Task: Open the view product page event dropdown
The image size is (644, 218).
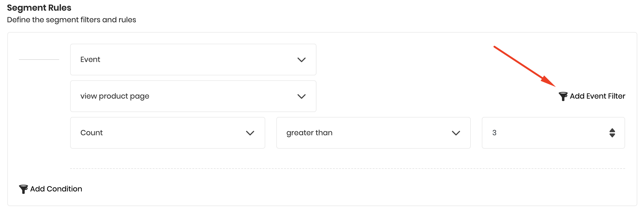Action: pos(193,96)
